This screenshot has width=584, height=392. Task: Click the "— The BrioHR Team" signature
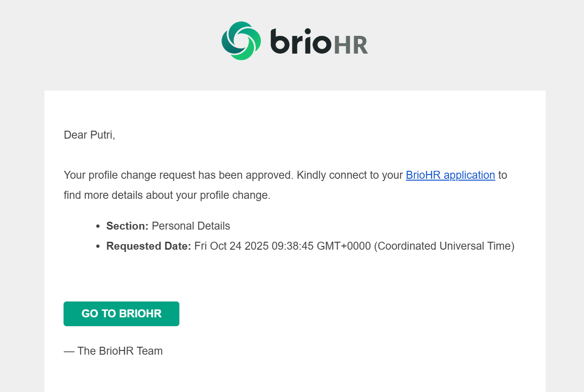pos(113,351)
